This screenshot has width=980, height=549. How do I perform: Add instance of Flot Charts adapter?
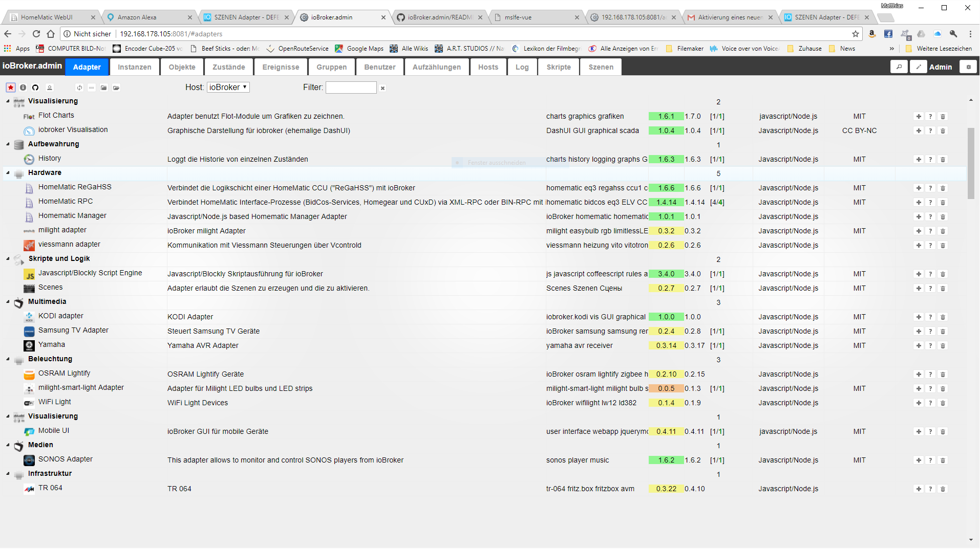[919, 117]
